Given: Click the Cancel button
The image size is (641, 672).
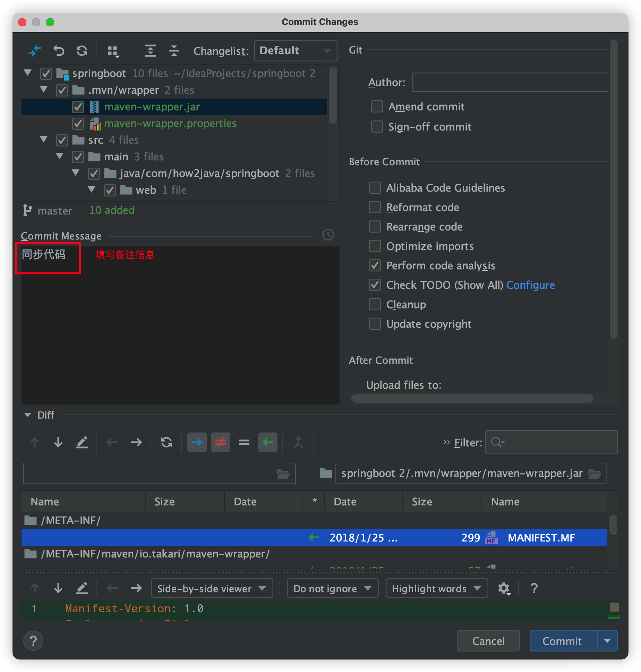Looking at the screenshot, I should [x=488, y=641].
